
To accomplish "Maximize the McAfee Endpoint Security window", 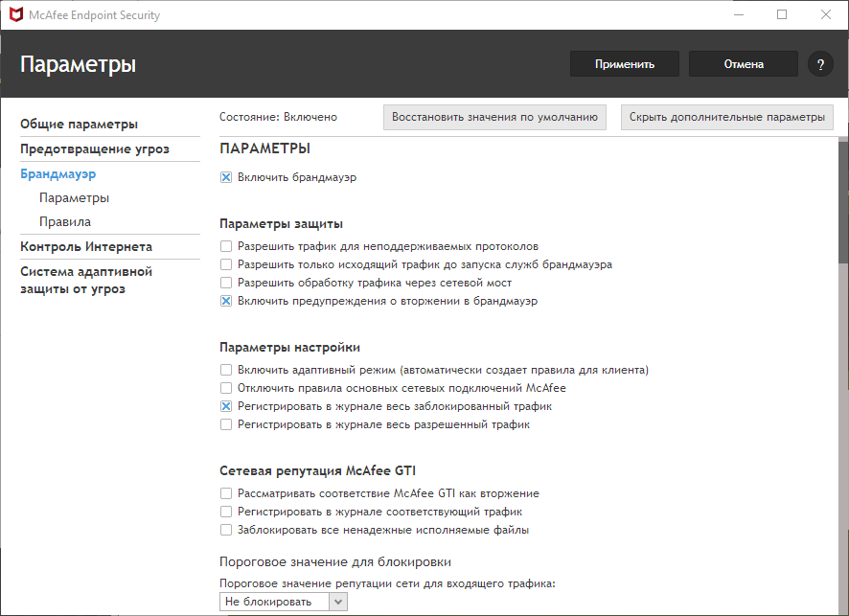I will click(782, 14).
